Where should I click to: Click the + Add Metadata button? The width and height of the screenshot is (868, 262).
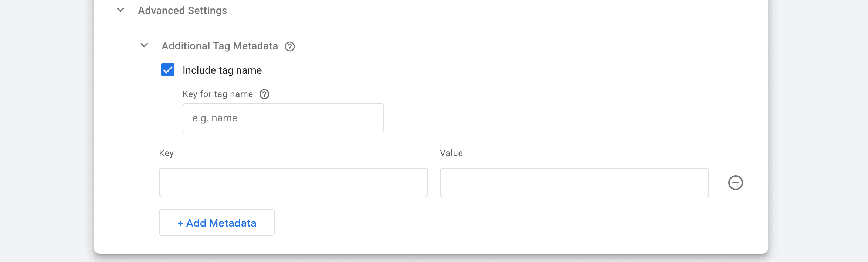pos(217,222)
